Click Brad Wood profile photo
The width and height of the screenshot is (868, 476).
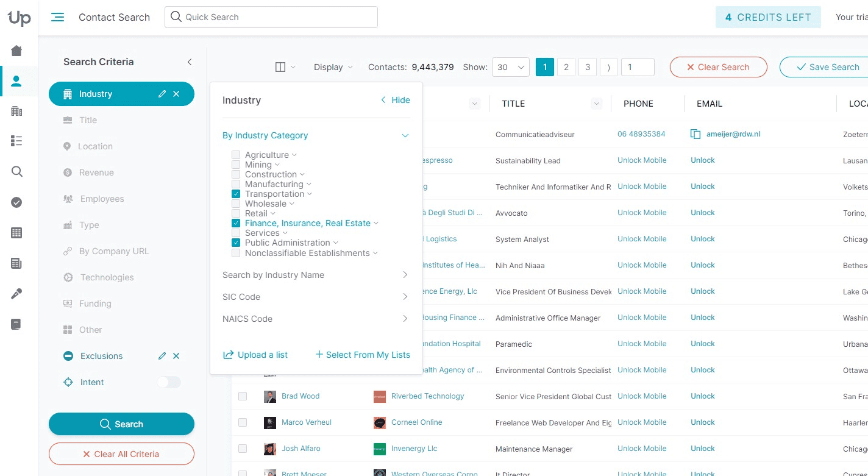coord(270,397)
